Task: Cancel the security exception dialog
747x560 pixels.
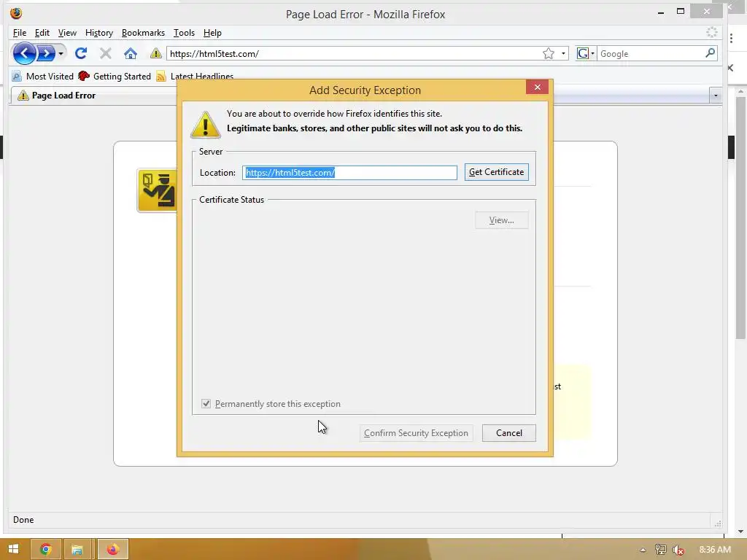Action: (x=508, y=433)
